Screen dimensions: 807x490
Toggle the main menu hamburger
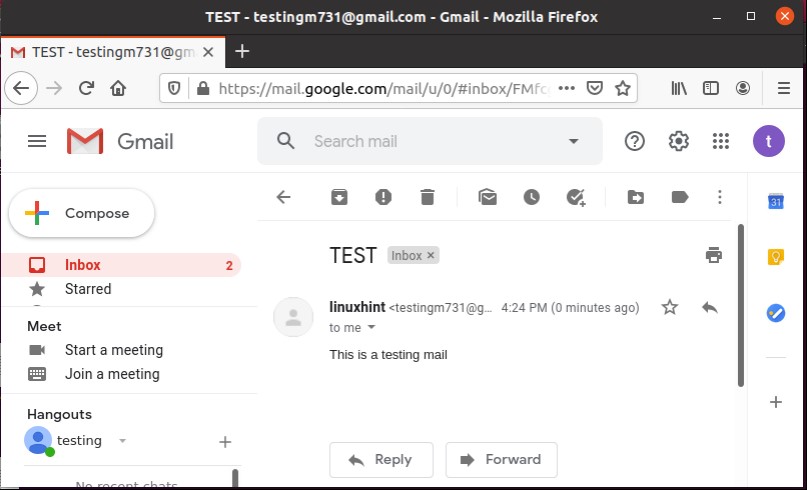click(x=37, y=141)
